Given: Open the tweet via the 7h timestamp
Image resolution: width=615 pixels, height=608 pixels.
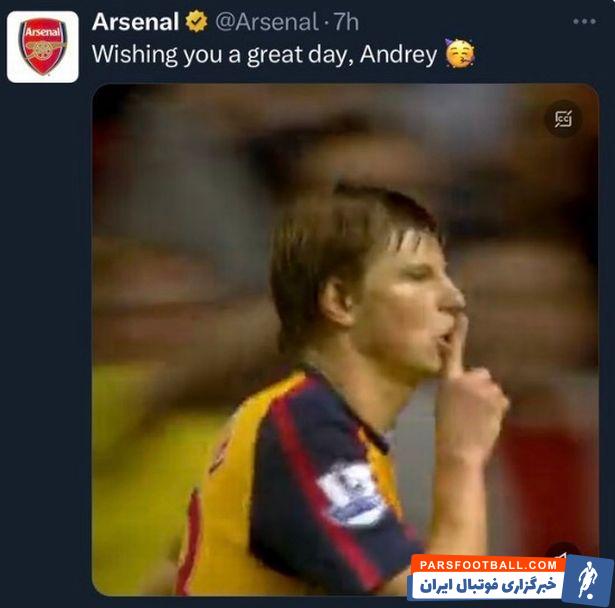Looking at the screenshot, I should point(345,21).
